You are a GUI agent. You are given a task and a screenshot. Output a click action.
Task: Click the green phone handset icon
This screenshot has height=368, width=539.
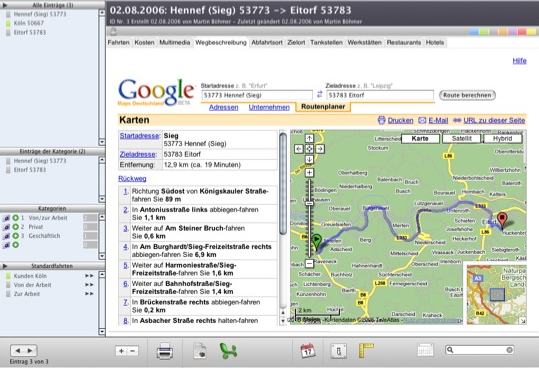click(228, 351)
